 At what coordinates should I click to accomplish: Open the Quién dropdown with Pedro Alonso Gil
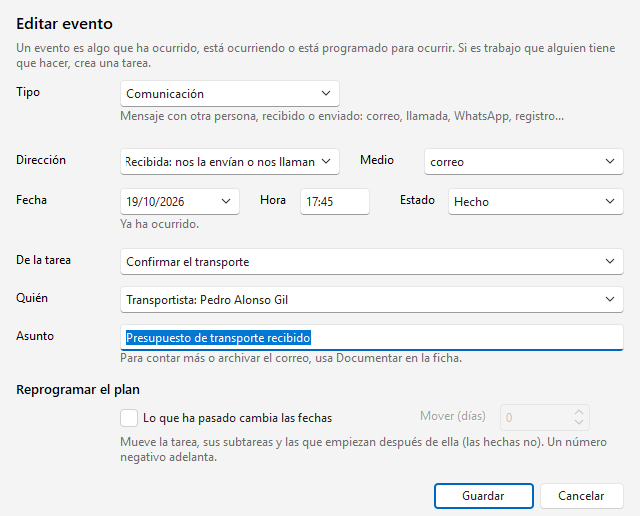[x=371, y=300]
